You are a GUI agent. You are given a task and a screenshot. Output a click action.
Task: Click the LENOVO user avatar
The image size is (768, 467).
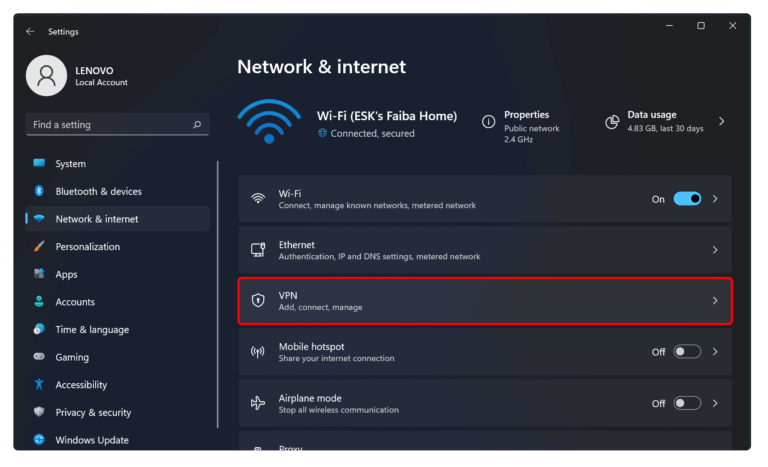(x=47, y=75)
